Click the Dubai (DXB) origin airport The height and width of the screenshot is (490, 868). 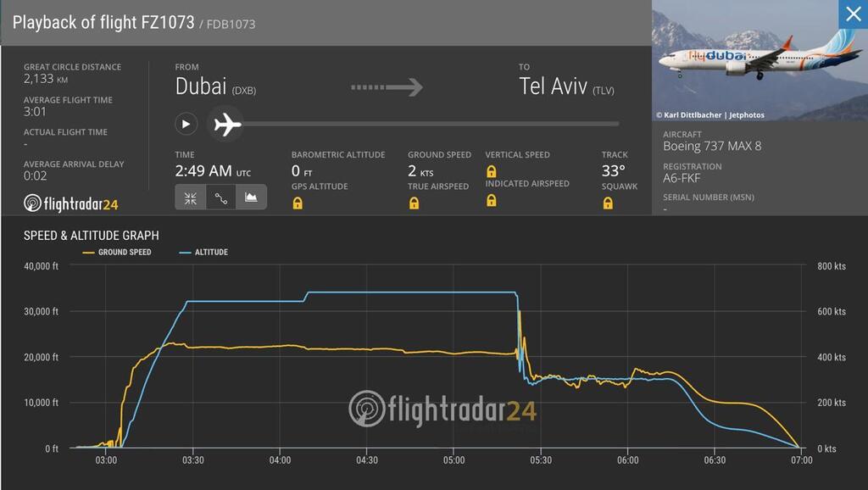pos(215,86)
